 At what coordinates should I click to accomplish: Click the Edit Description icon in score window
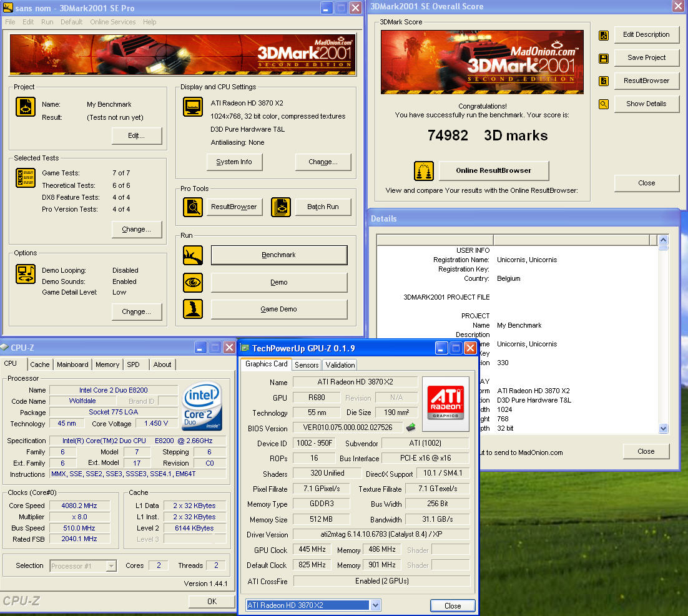[x=604, y=36]
